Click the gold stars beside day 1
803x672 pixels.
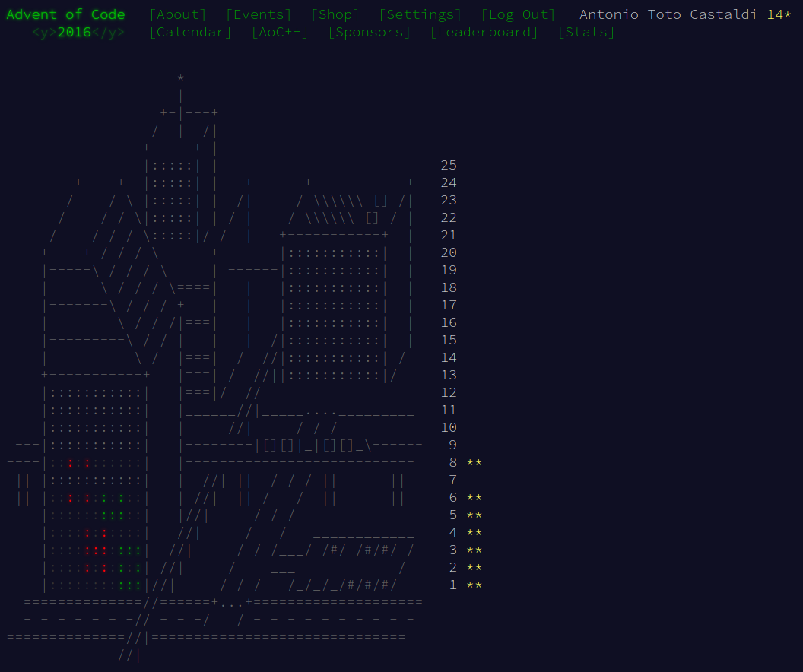474,585
